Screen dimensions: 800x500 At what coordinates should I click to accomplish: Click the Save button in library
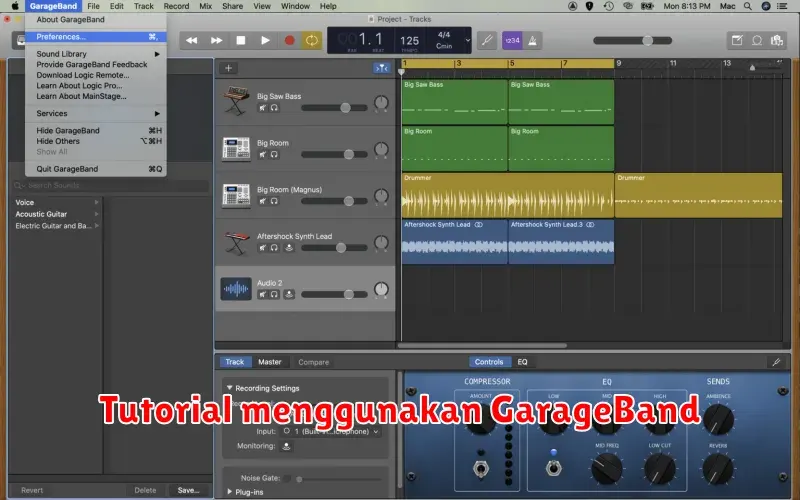188,490
